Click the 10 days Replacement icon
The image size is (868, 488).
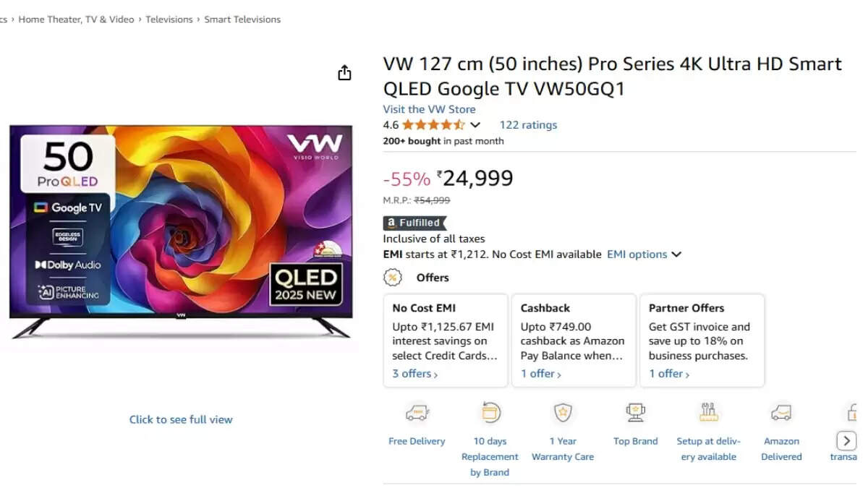[490, 412]
